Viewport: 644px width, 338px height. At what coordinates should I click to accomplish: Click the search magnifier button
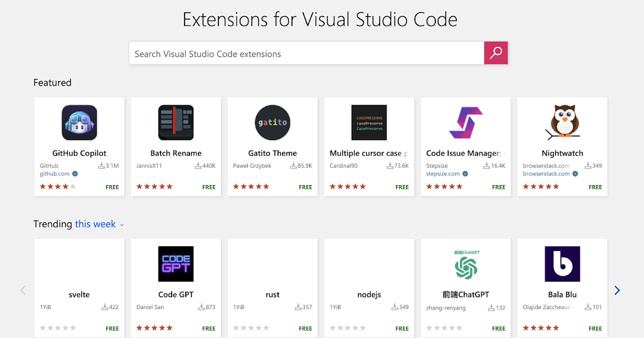tap(495, 53)
